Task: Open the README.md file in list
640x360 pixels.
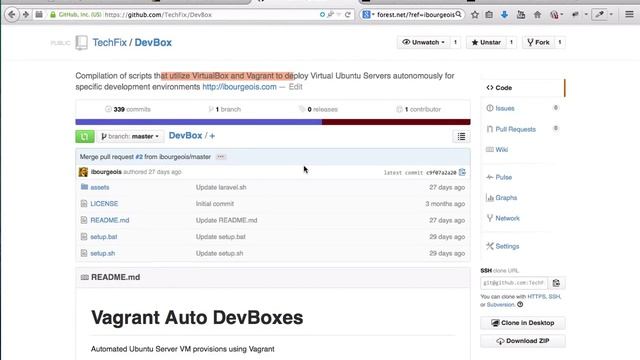Action: 110,220
